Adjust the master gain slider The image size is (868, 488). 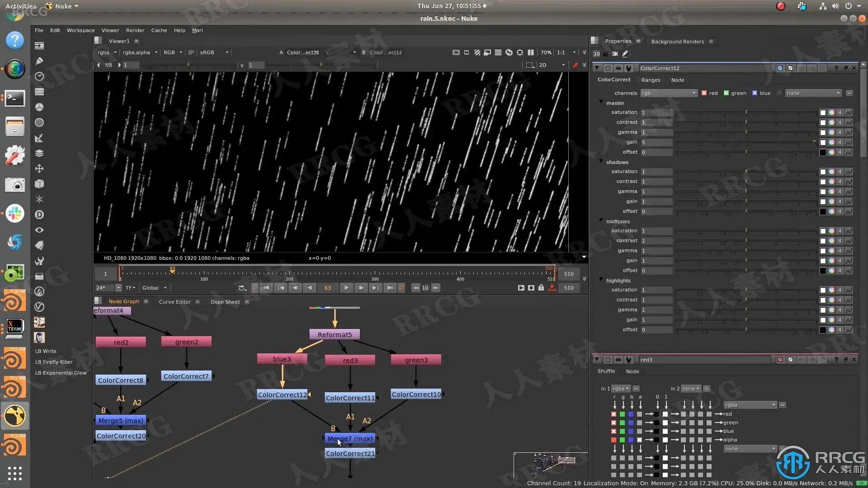coord(746,142)
